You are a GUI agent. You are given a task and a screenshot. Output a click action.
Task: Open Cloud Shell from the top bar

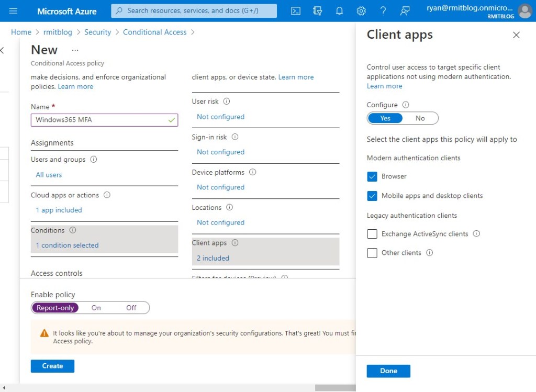coord(296,11)
